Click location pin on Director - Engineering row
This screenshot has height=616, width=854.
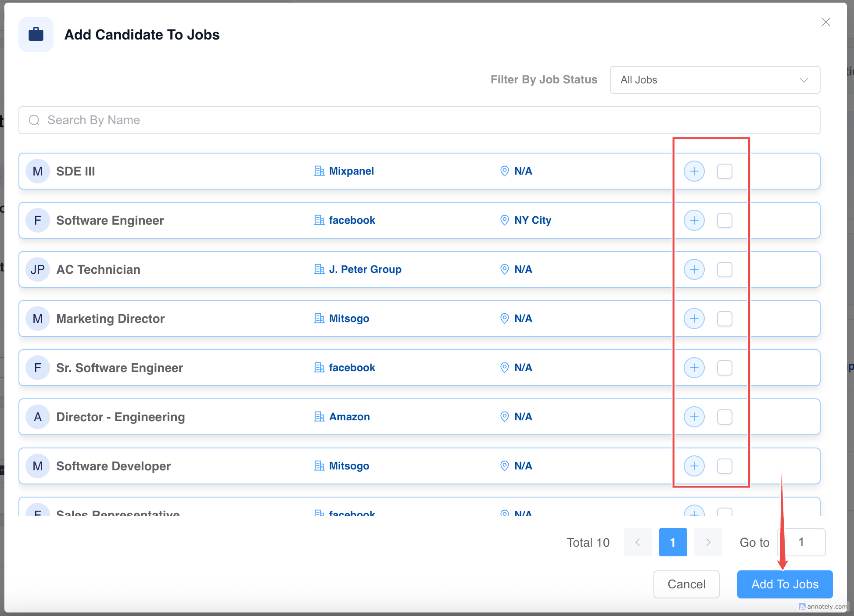(x=505, y=417)
